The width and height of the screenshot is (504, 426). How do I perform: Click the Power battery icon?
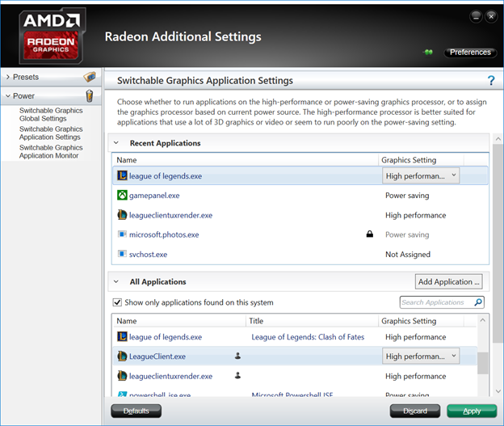90,96
